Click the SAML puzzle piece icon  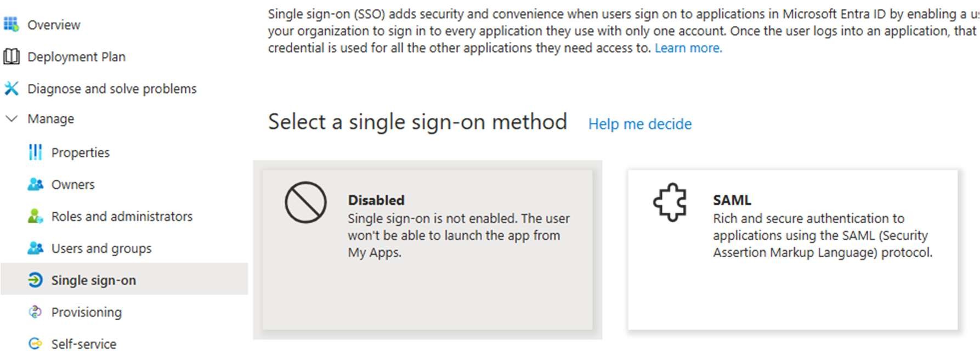[670, 202]
